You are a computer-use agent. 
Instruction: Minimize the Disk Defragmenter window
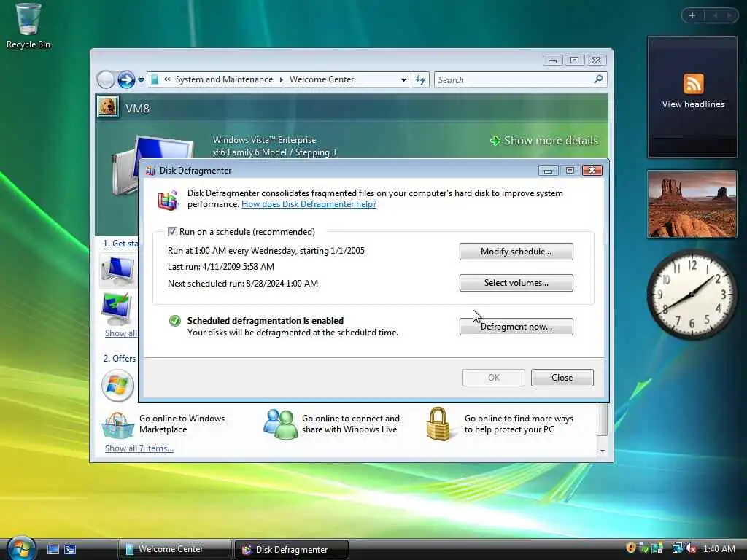(548, 171)
